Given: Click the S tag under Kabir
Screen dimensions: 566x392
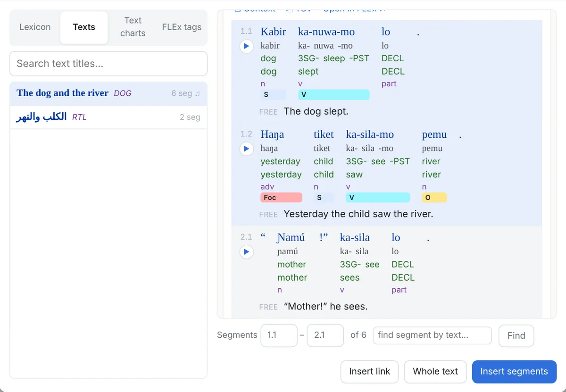Looking at the screenshot, I should (273, 95).
